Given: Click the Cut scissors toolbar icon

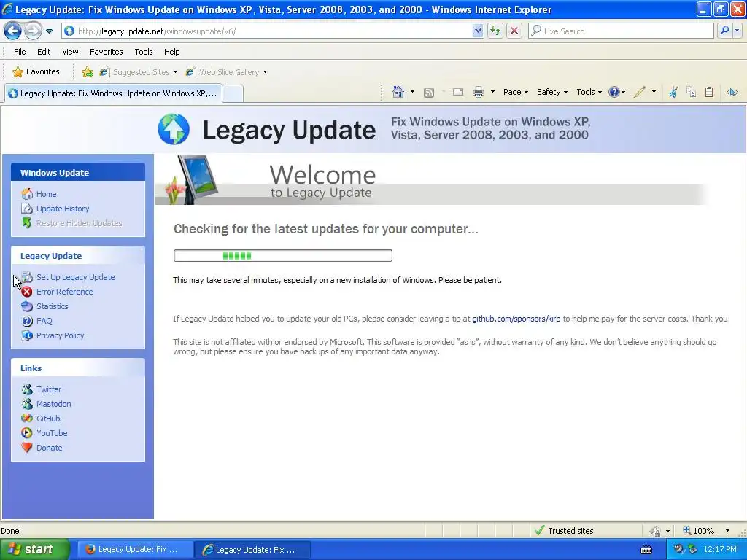Looking at the screenshot, I should [x=673, y=92].
